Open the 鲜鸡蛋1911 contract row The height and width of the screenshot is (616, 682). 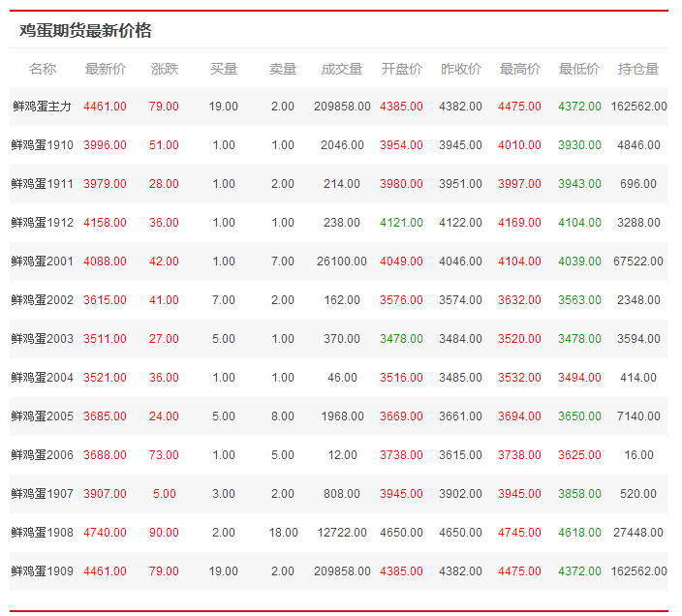click(x=42, y=184)
